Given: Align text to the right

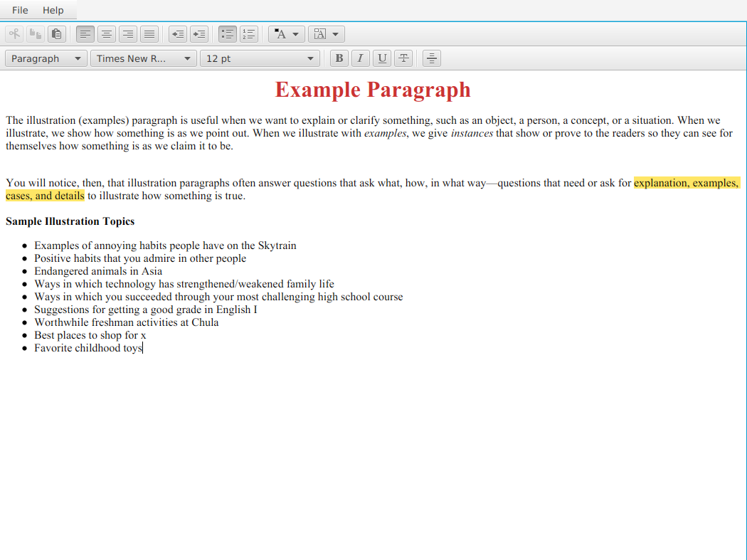Looking at the screenshot, I should pyautogui.click(x=128, y=33).
